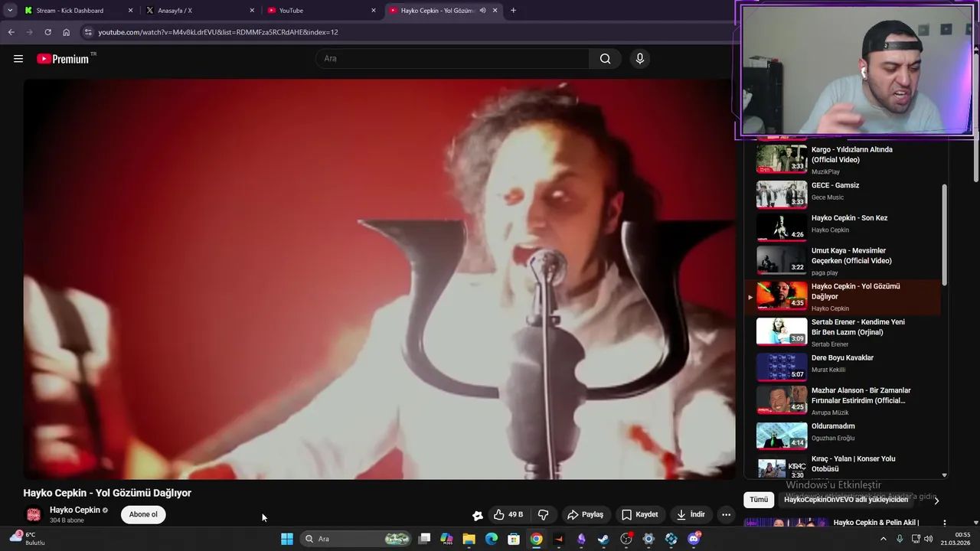
Task: Show more filter chips with right chevron
Action: (936, 500)
